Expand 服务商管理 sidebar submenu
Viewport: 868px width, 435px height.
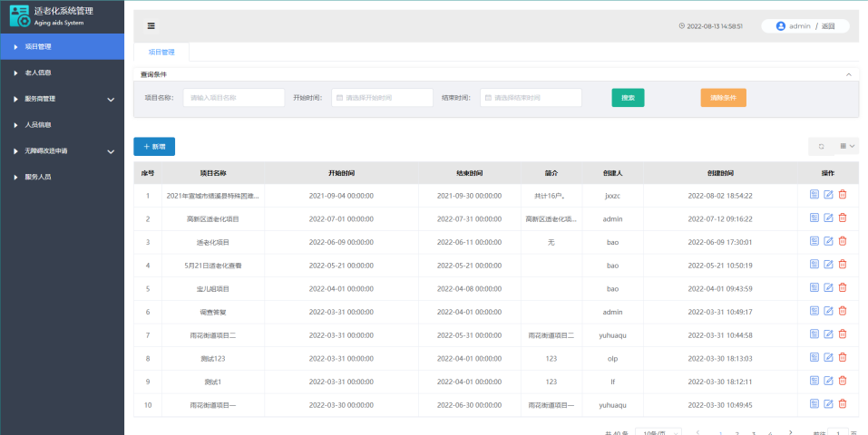coord(111,99)
